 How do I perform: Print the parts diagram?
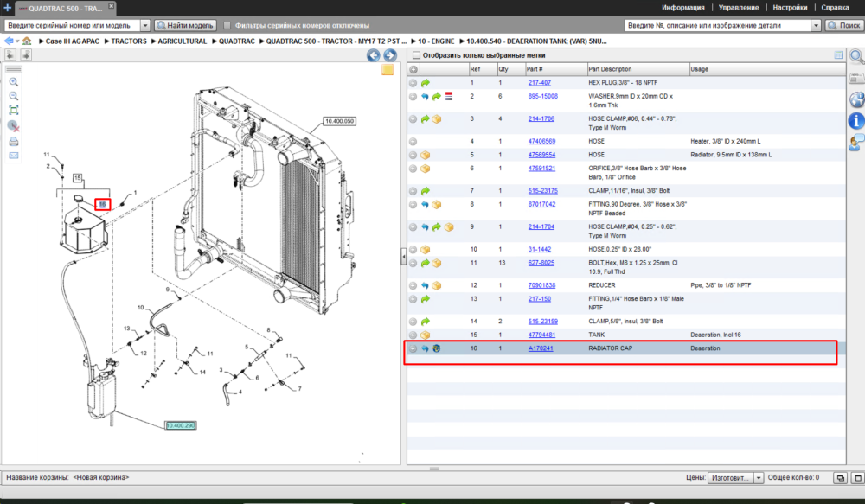pos(14,142)
